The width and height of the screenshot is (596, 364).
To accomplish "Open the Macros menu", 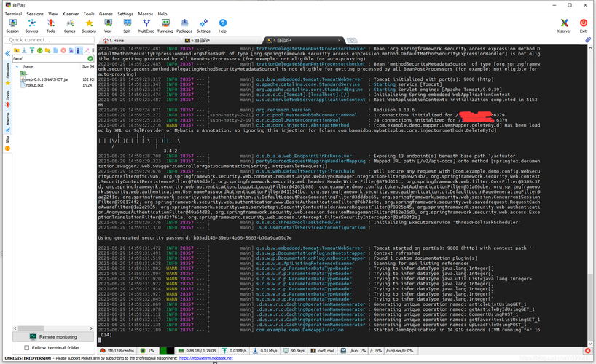I will coord(146,14).
